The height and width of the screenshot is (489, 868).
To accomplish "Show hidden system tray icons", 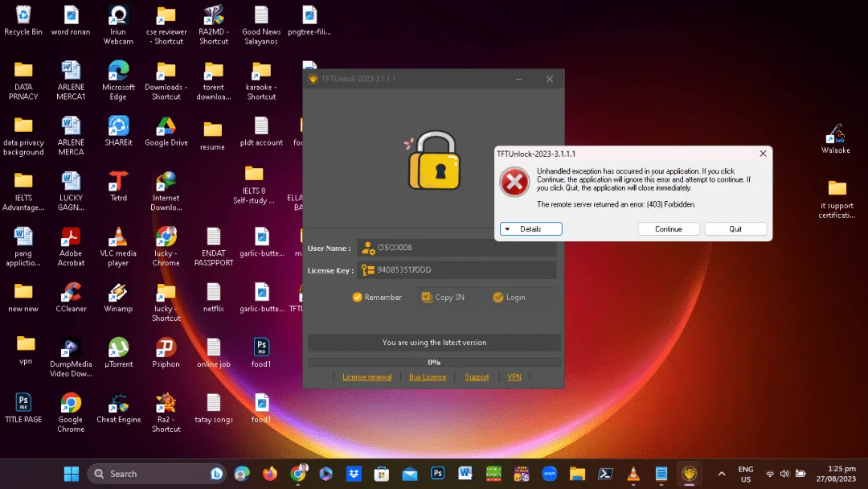I will (x=721, y=474).
